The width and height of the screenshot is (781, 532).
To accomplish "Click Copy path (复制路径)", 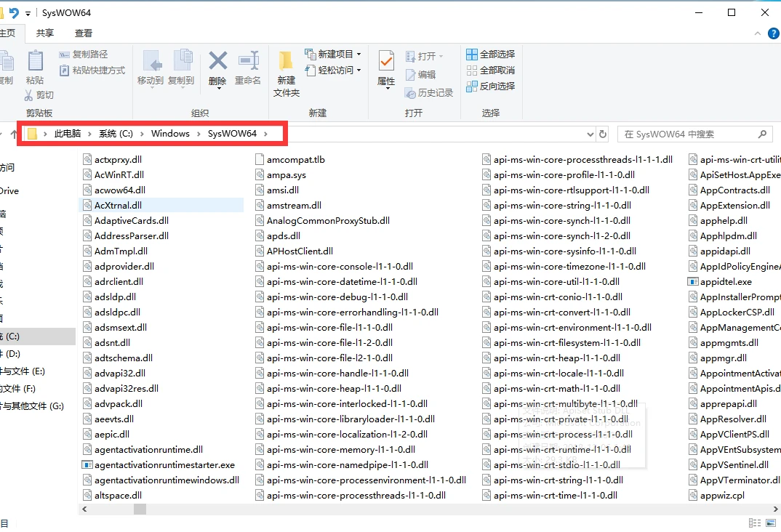I will [x=83, y=55].
